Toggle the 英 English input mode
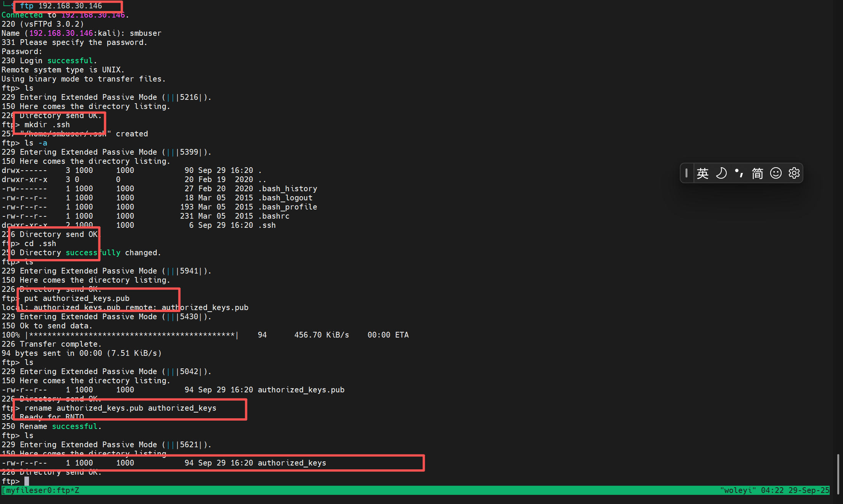Screen dimensions: 843x504 pyautogui.click(x=703, y=173)
